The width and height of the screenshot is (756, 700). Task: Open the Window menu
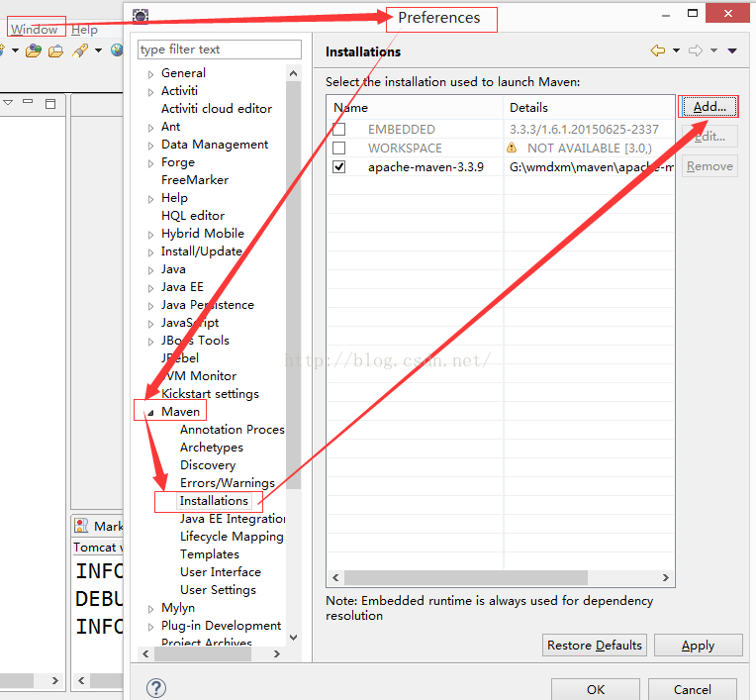tap(35, 30)
